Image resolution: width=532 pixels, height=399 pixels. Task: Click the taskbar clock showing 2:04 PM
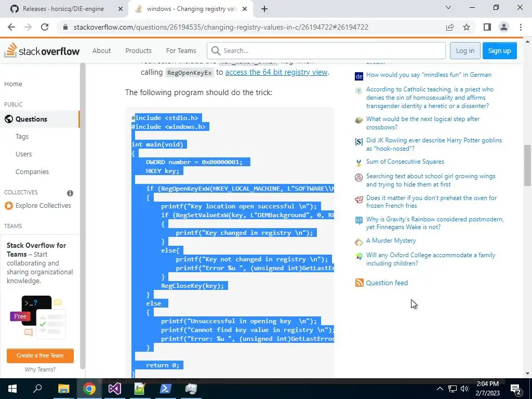click(x=487, y=389)
